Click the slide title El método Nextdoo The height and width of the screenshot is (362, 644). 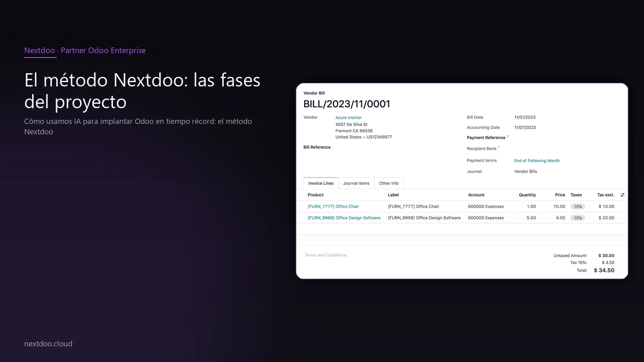click(142, 91)
